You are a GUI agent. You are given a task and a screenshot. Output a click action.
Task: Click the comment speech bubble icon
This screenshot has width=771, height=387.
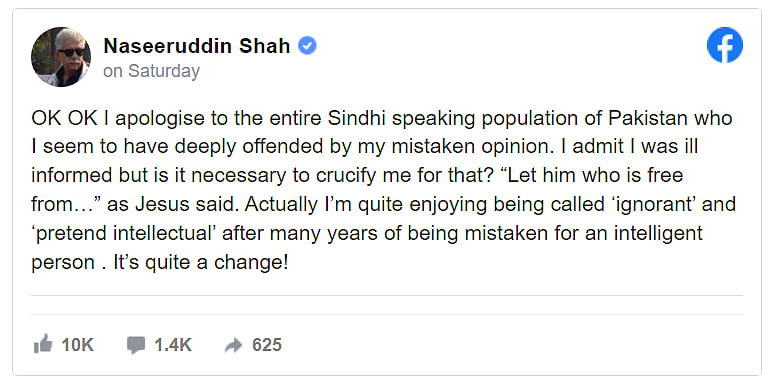136,345
